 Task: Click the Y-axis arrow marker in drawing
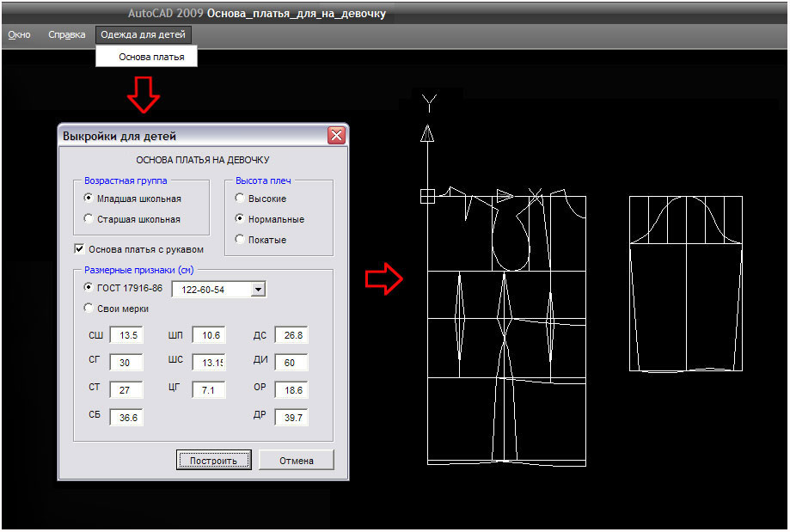[x=427, y=132]
